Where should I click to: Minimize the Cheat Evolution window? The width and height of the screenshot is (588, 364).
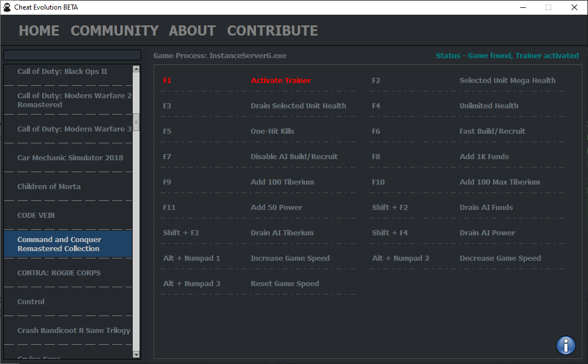(522, 7)
